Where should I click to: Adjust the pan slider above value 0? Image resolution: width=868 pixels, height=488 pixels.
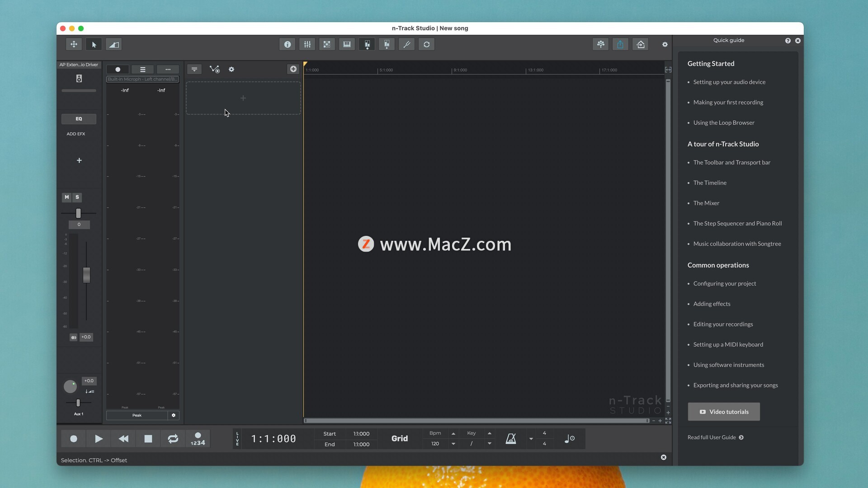coord(78,213)
